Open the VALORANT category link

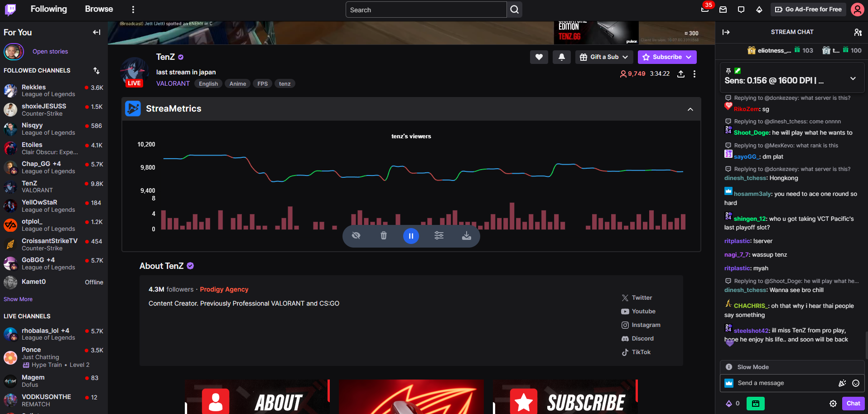[173, 83]
